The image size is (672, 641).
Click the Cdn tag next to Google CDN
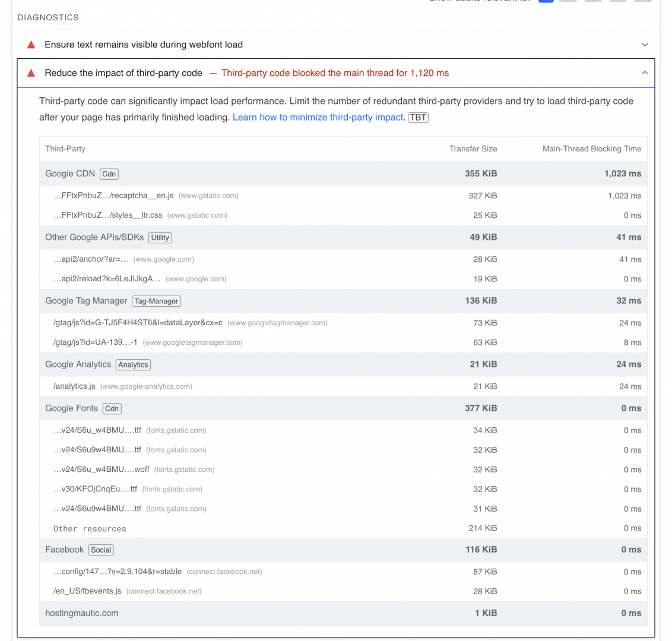109,174
